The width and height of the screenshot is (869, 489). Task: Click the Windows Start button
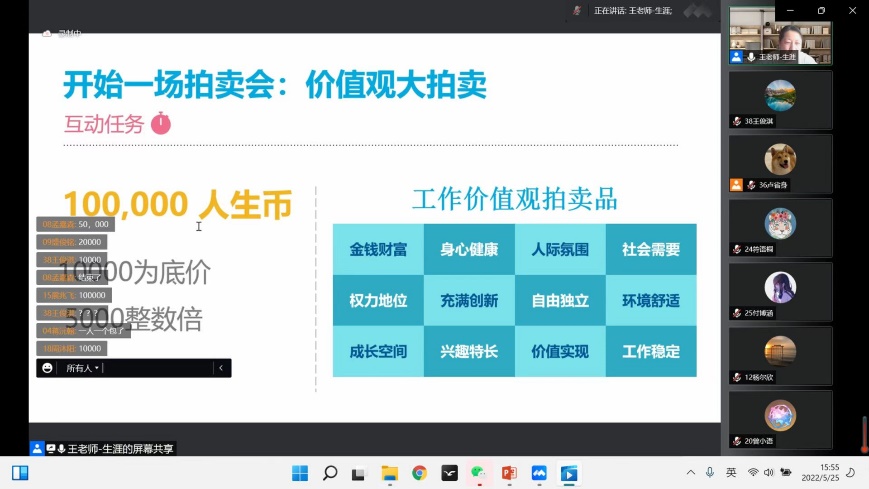click(299, 473)
